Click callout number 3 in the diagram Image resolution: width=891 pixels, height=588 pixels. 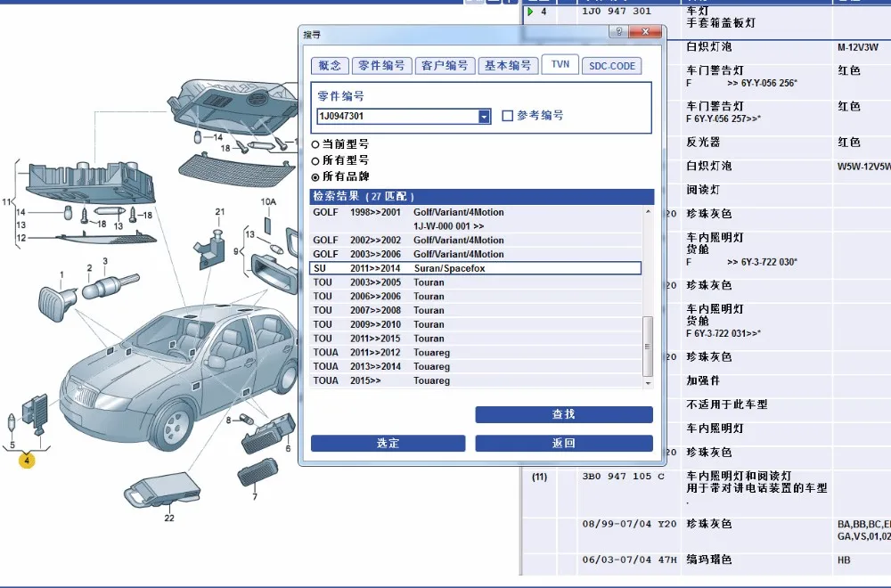click(105, 261)
